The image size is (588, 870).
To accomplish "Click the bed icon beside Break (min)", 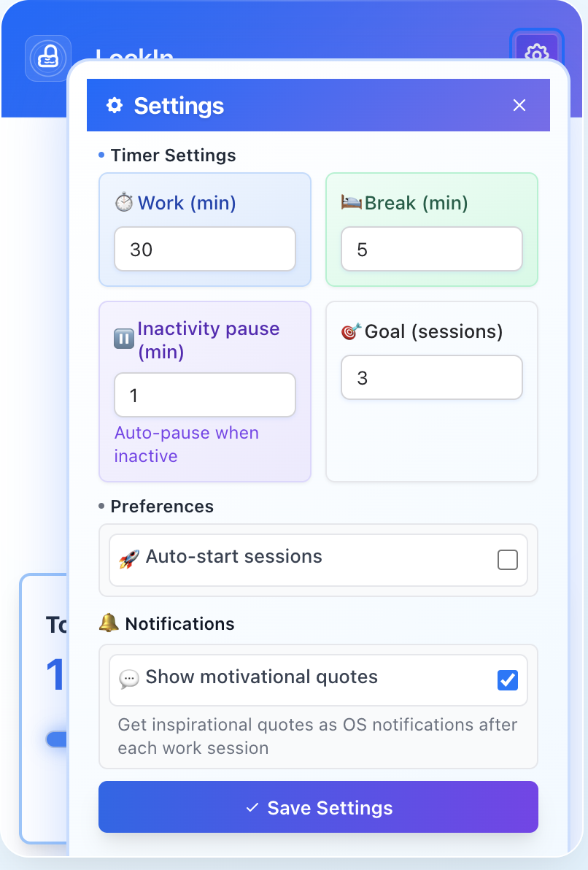I will pos(352,202).
